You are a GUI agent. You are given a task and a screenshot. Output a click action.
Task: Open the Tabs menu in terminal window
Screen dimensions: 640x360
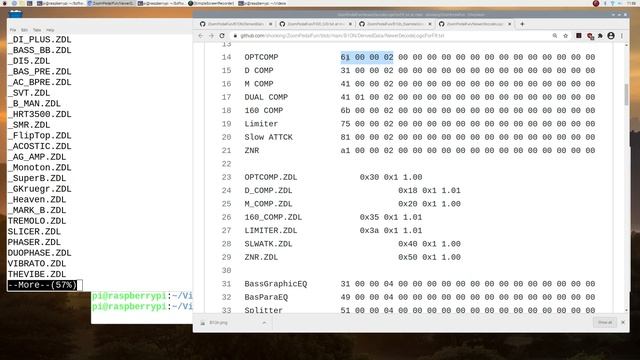pyautogui.click(x=37, y=30)
